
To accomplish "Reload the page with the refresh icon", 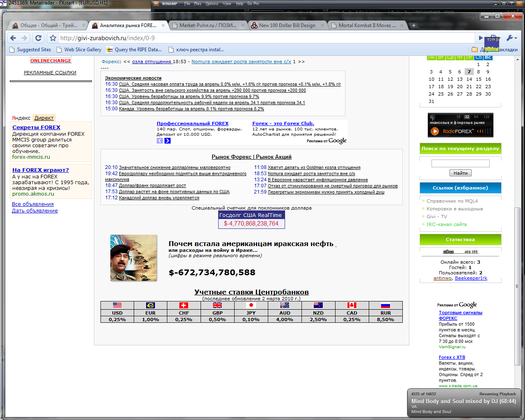I will click(38, 38).
